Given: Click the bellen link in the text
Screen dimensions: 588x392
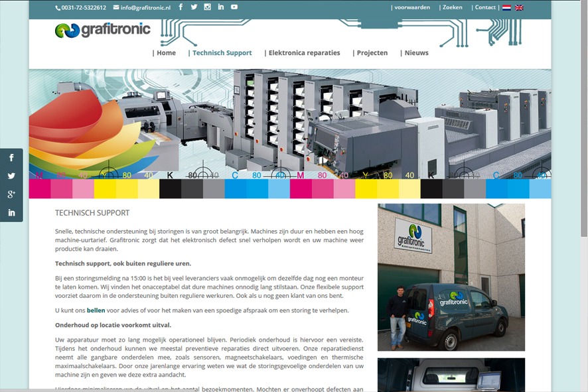Looking at the screenshot, I should click(96, 310).
